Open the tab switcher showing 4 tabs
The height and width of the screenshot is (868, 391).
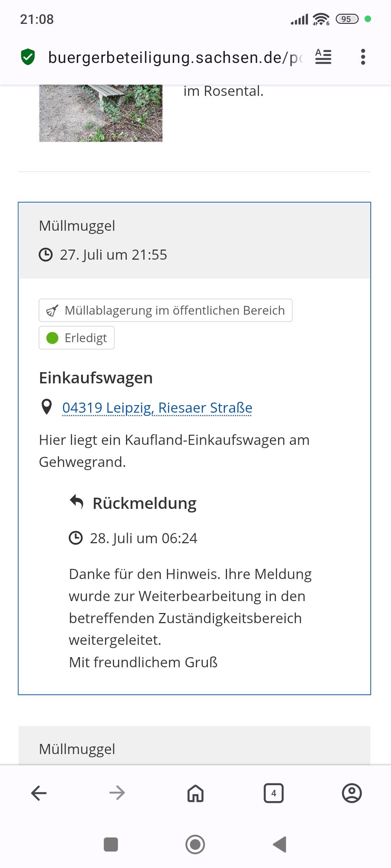click(274, 793)
